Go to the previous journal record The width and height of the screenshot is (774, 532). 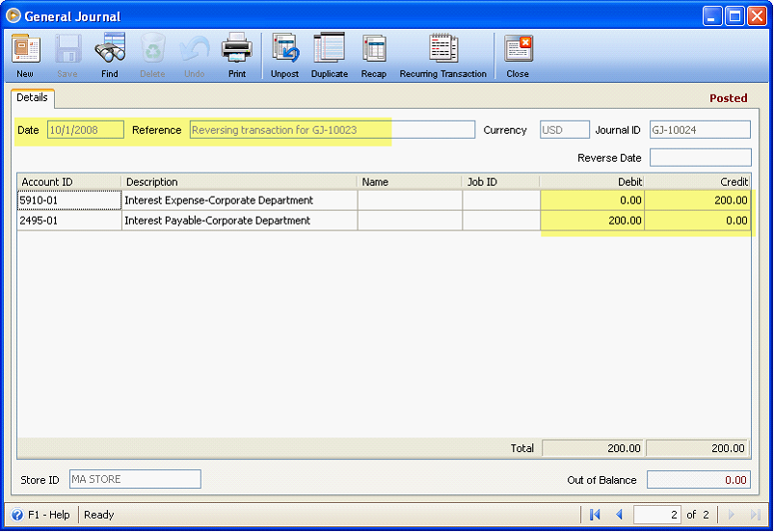point(619,515)
